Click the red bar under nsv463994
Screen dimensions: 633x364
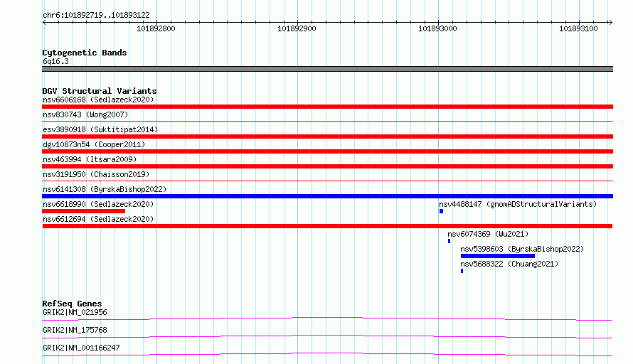pyautogui.click(x=327, y=166)
